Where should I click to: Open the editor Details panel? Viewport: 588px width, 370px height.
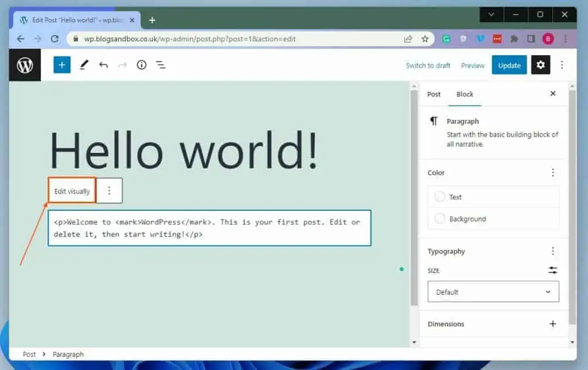[x=141, y=65]
